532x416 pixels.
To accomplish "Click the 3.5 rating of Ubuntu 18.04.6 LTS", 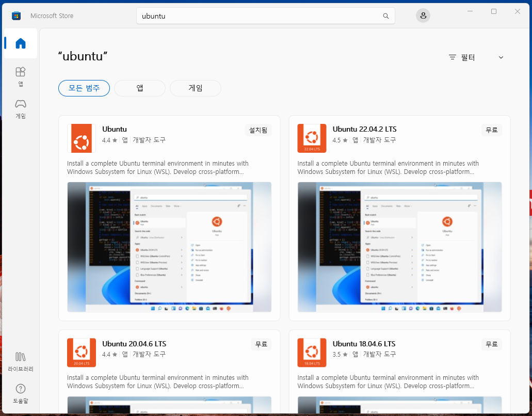I will 340,354.
